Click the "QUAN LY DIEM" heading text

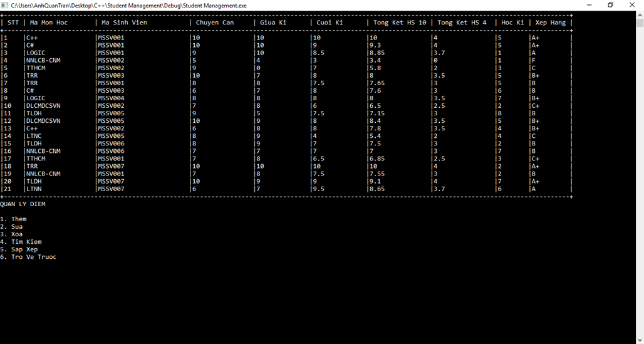(x=23, y=204)
